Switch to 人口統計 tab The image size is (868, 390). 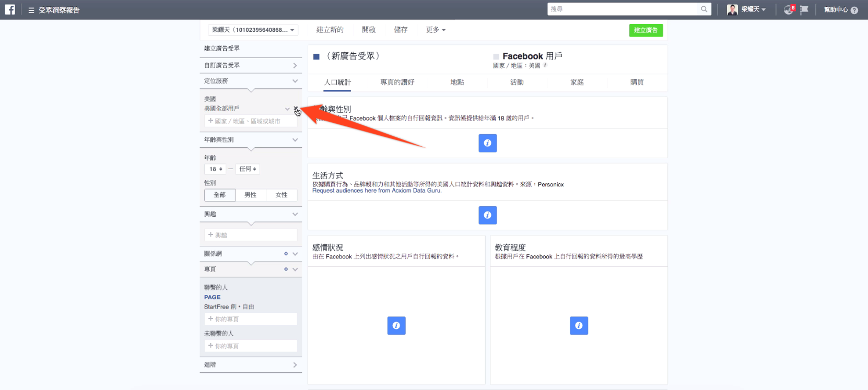(337, 82)
